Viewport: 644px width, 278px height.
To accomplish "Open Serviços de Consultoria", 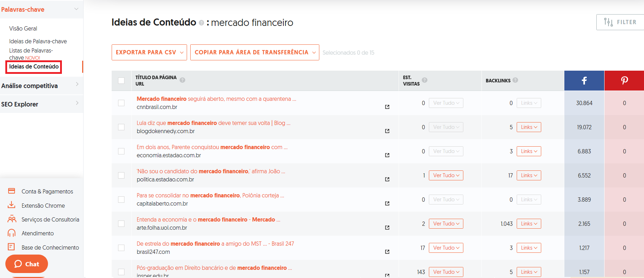I will [x=43, y=219].
